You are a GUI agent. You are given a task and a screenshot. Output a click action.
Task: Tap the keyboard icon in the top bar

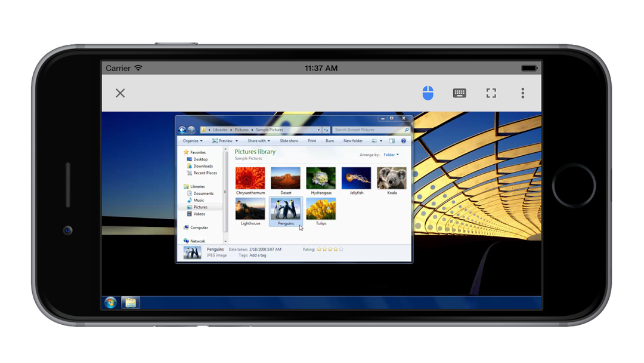coord(459,93)
